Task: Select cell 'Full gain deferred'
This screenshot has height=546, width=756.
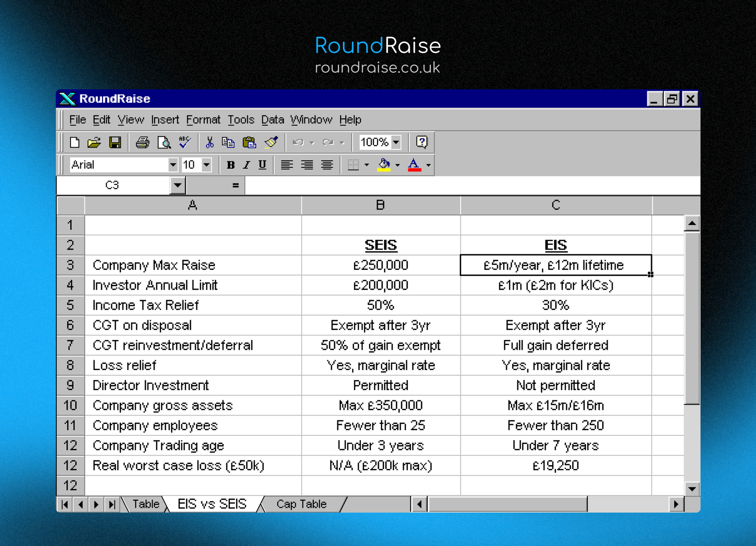Action: [556, 346]
